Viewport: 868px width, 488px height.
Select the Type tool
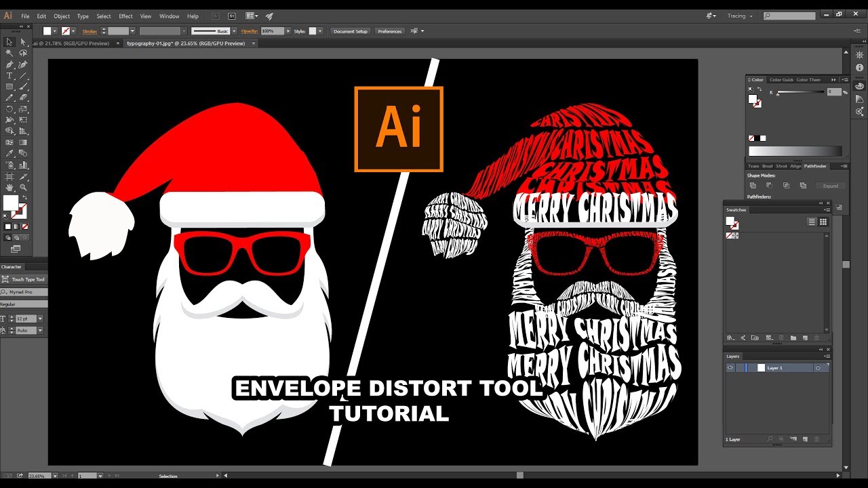(9, 75)
